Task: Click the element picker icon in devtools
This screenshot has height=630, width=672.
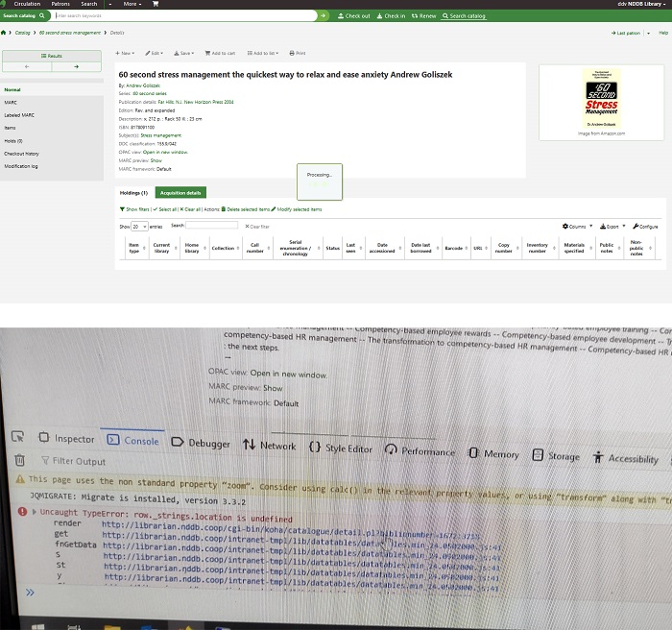Action: pyautogui.click(x=18, y=439)
